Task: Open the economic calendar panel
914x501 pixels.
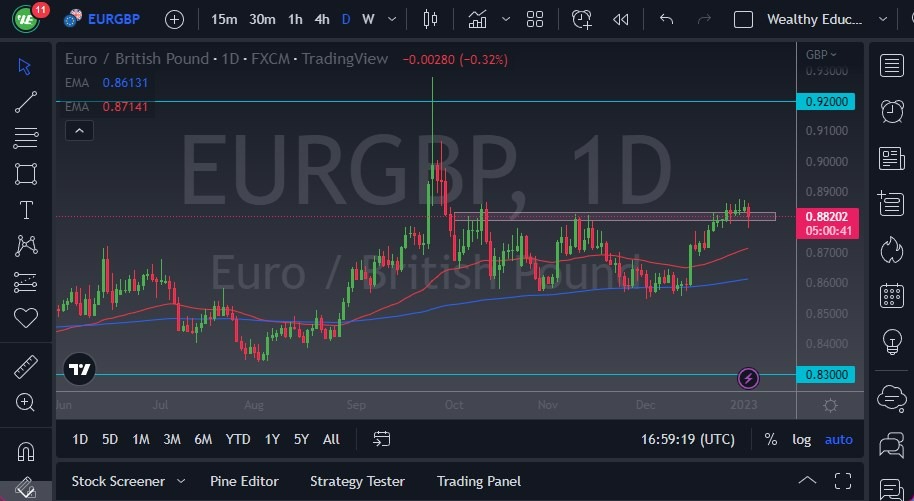Action: point(892,296)
